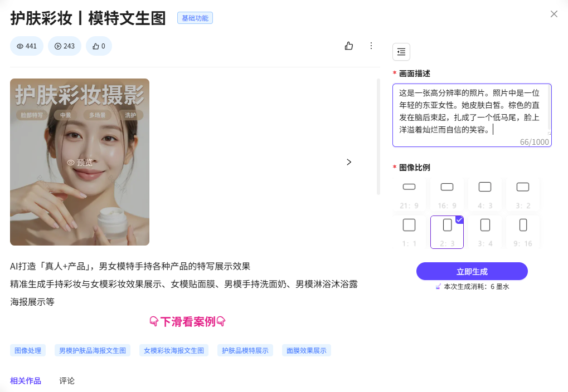Click the content area vertical scrollbar

(x=378, y=137)
